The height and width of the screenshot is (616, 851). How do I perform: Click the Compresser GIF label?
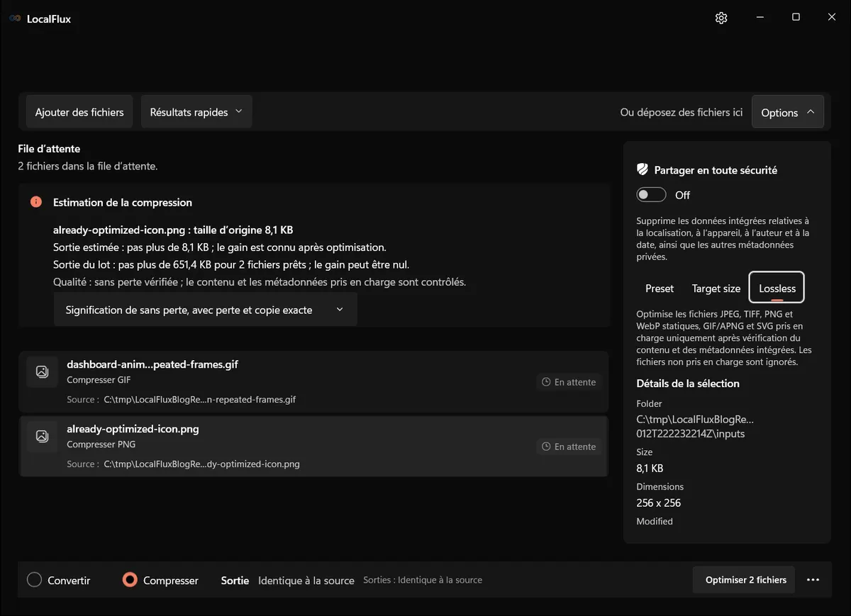click(x=99, y=380)
